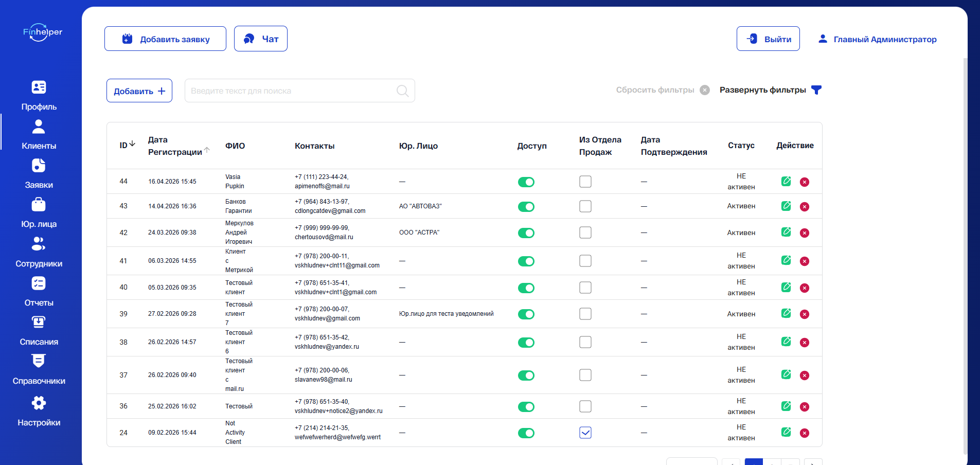The height and width of the screenshot is (465, 980).
Task: Click the search magnifier icon
Action: (x=402, y=91)
